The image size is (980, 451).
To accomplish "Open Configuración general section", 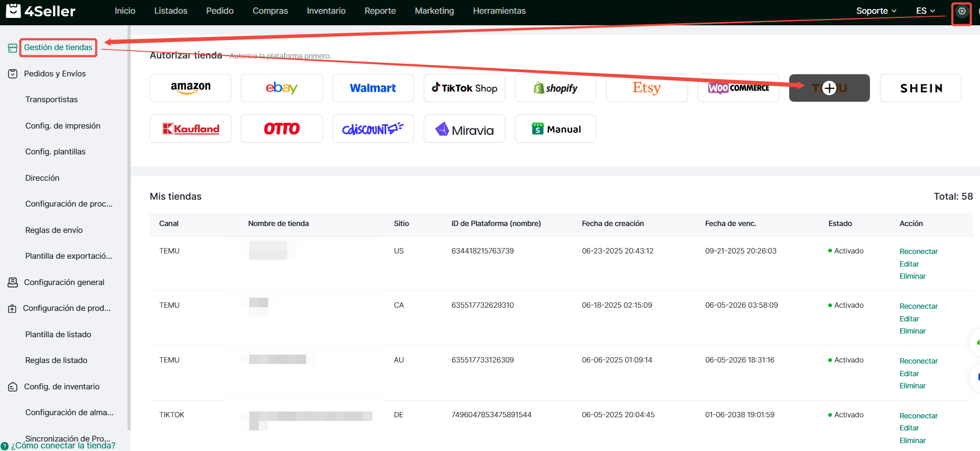I will coord(64,282).
